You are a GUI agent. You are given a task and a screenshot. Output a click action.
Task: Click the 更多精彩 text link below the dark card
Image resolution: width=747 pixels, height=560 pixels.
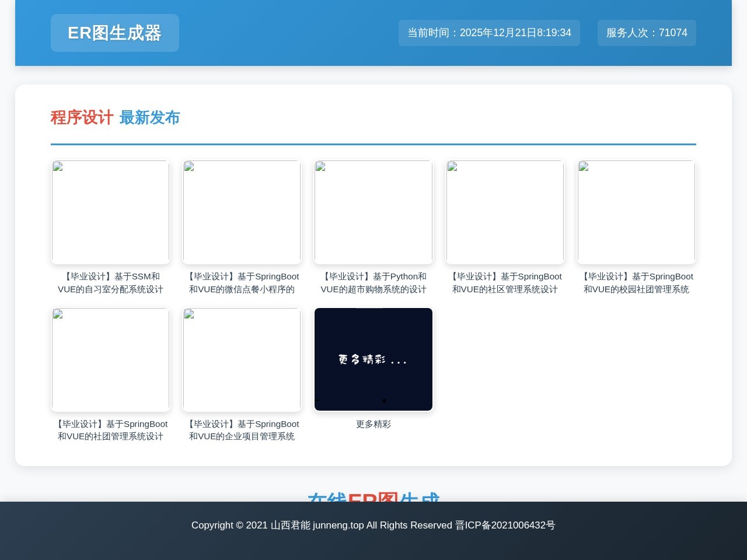[373, 424]
